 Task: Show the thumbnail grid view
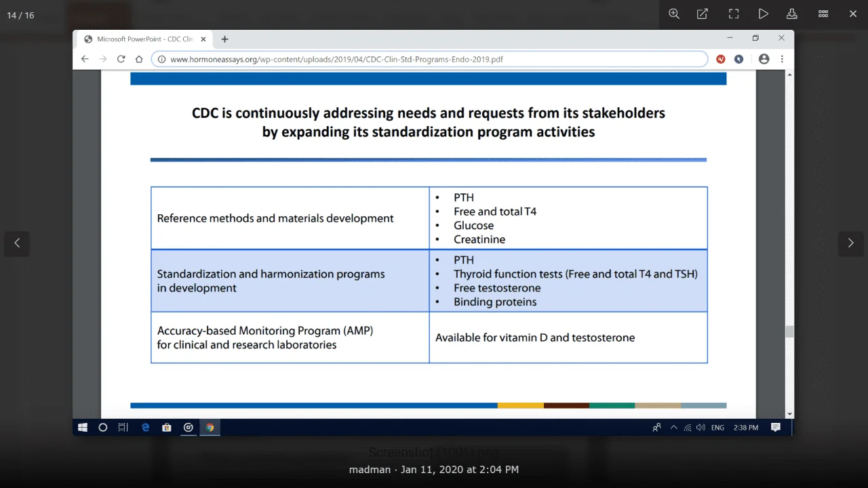[x=823, y=14]
